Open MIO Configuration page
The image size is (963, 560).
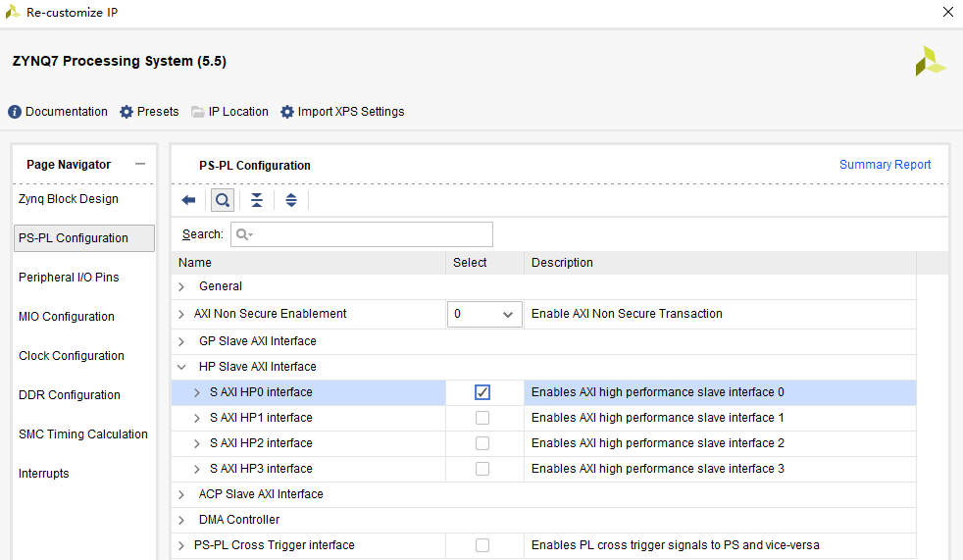click(x=67, y=317)
